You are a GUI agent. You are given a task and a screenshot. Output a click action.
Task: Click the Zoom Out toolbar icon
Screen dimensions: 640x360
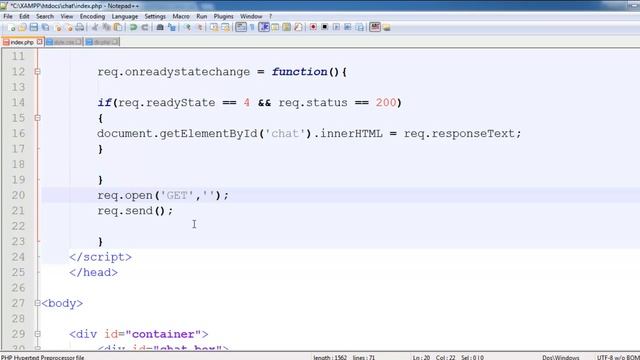pos(200,27)
